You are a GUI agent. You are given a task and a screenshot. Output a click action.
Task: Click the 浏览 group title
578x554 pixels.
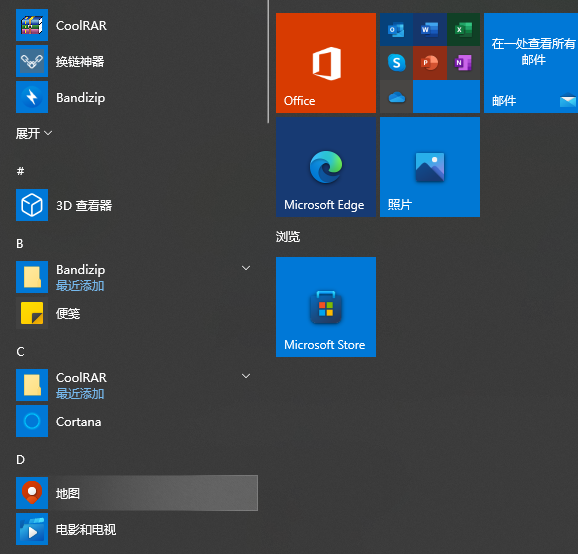coord(288,237)
